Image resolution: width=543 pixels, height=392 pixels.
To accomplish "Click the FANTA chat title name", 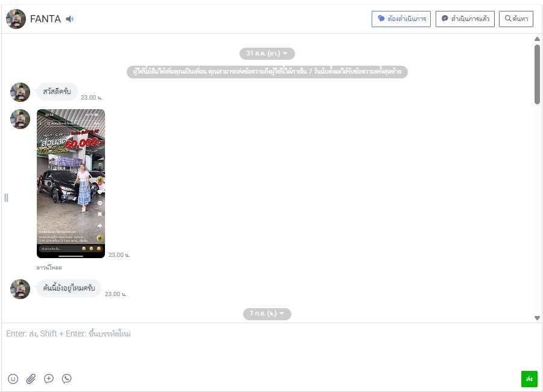I will [x=45, y=19].
